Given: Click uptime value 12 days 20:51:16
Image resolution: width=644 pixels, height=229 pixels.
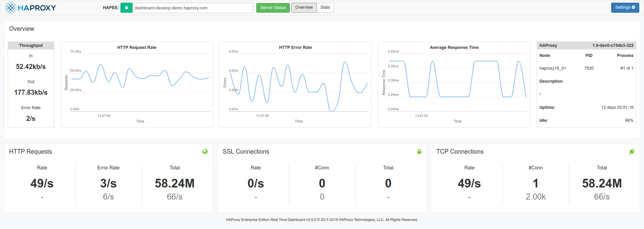Looking at the screenshot, I should 617,107.
